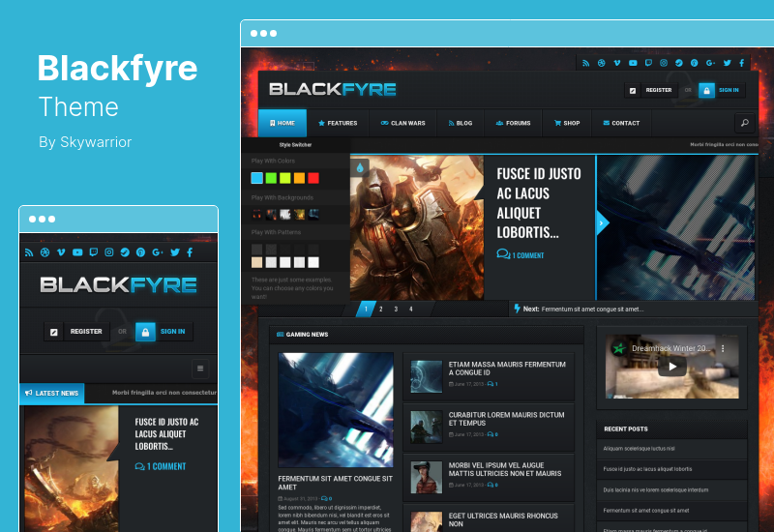The height and width of the screenshot is (532, 774).
Task: Choose the white misty background thumbnail
Action: pyautogui.click(x=285, y=214)
